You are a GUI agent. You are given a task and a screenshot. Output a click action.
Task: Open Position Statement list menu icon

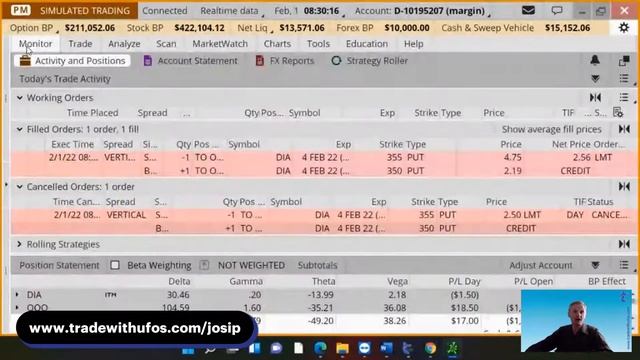(624, 265)
